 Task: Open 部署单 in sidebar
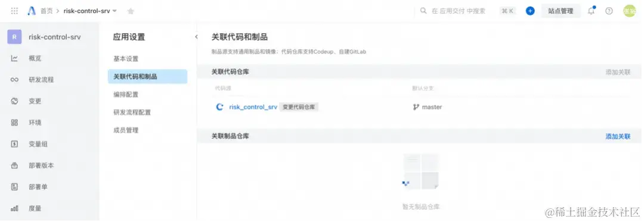pos(38,187)
